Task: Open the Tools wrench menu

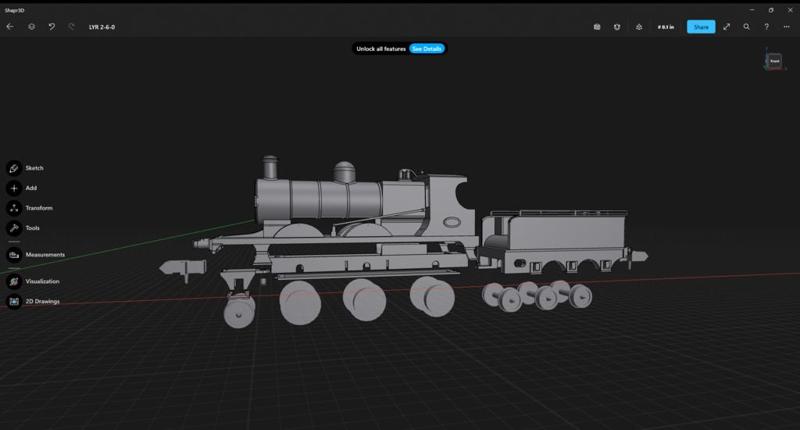Action: (23, 227)
